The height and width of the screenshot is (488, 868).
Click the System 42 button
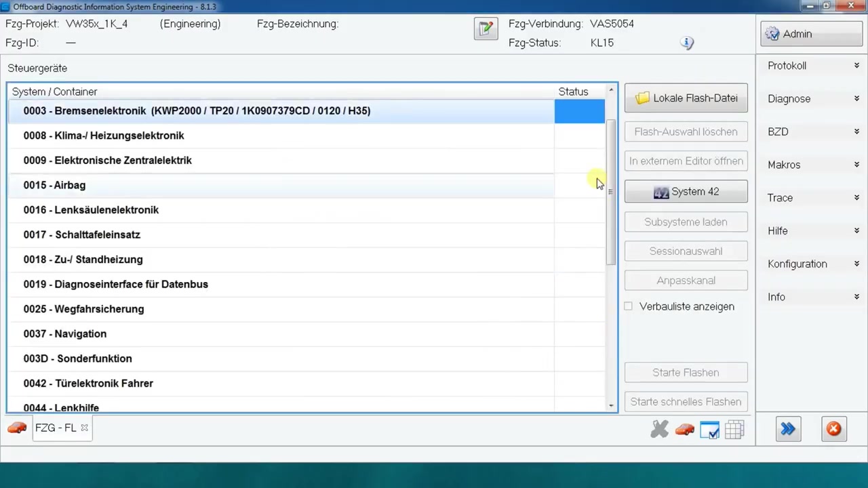pyautogui.click(x=686, y=192)
